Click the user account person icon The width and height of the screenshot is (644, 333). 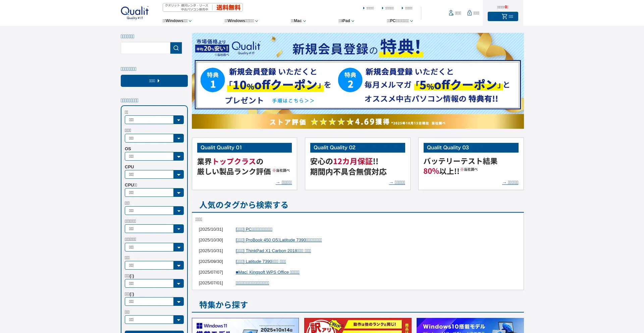pyautogui.click(x=451, y=13)
